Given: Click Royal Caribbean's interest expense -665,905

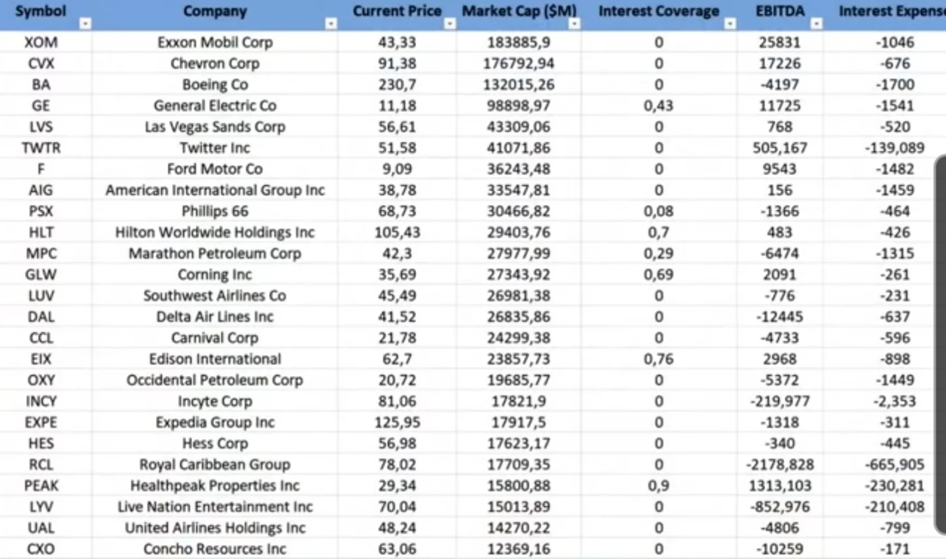Looking at the screenshot, I should (x=894, y=465).
